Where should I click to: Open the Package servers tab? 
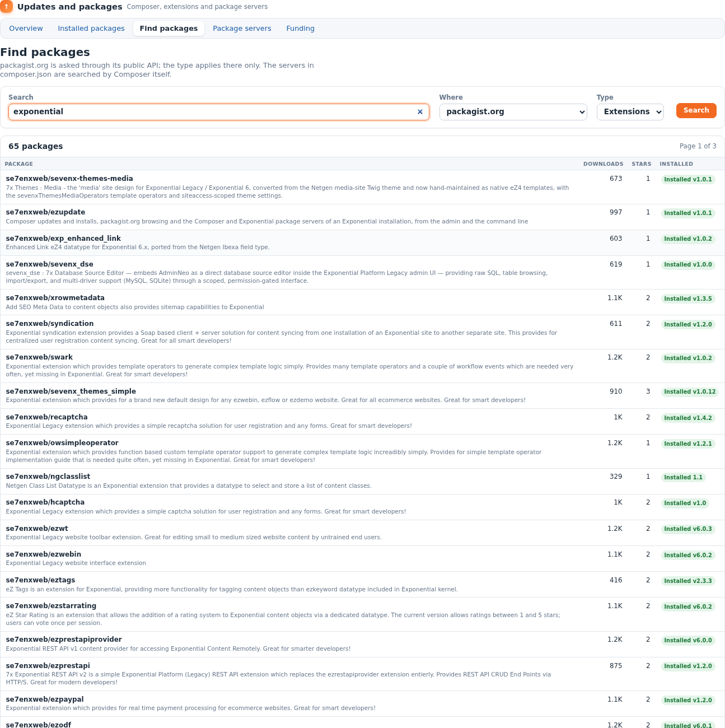point(242,29)
